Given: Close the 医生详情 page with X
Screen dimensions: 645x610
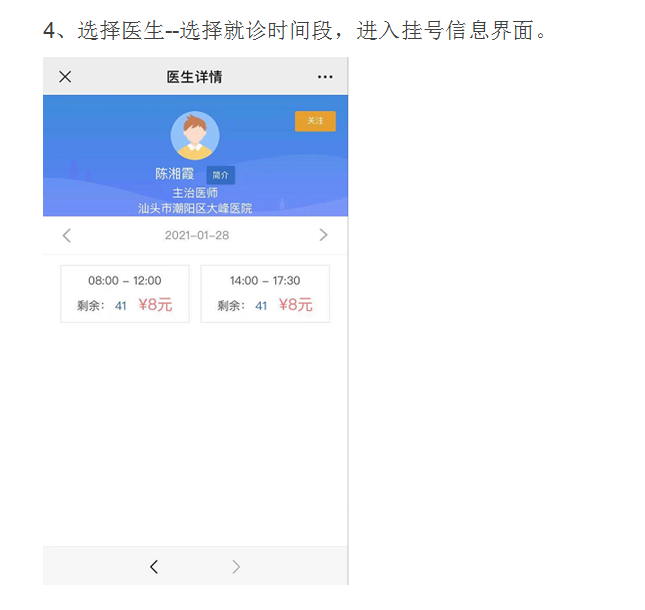Looking at the screenshot, I should (65, 77).
